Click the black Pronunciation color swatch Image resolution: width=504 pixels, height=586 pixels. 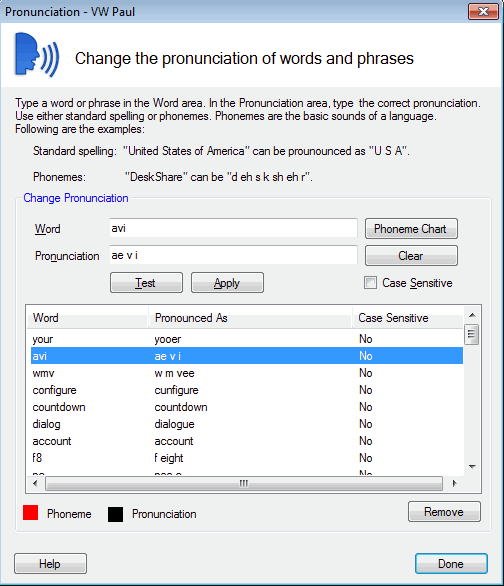pos(115,514)
